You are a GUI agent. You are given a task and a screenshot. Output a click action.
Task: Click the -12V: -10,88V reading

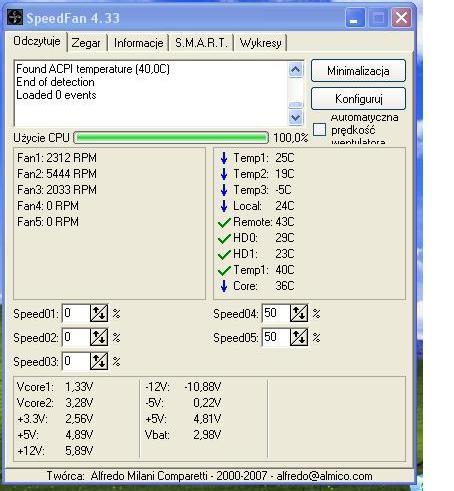pos(183,387)
